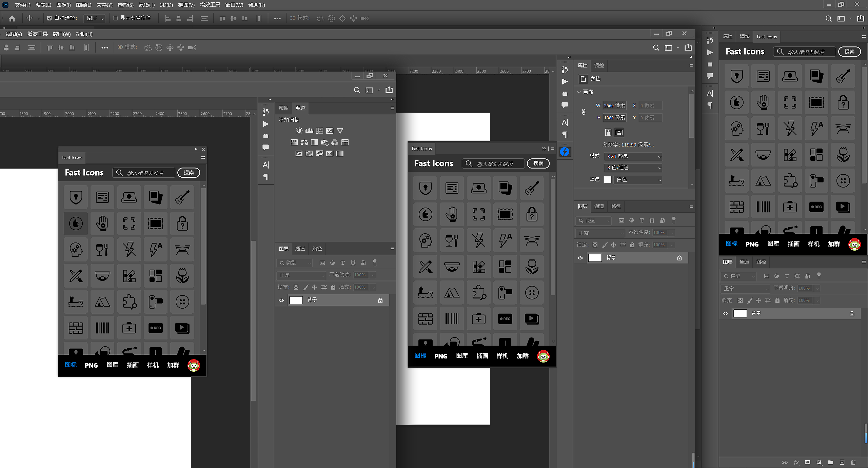The height and width of the screenshot is (468, 868).
Task: Toggle the lock-all padlock in the far-right Layers lock row
Action: tap(777, 300)
